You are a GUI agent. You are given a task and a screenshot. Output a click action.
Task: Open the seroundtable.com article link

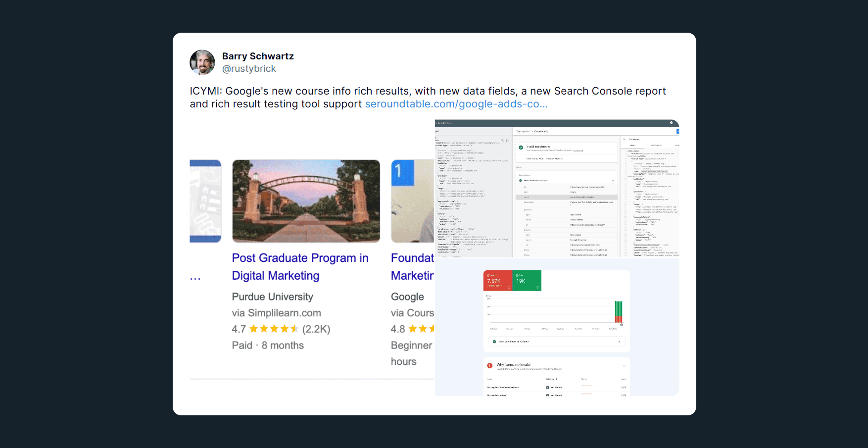tap(456, 104)
